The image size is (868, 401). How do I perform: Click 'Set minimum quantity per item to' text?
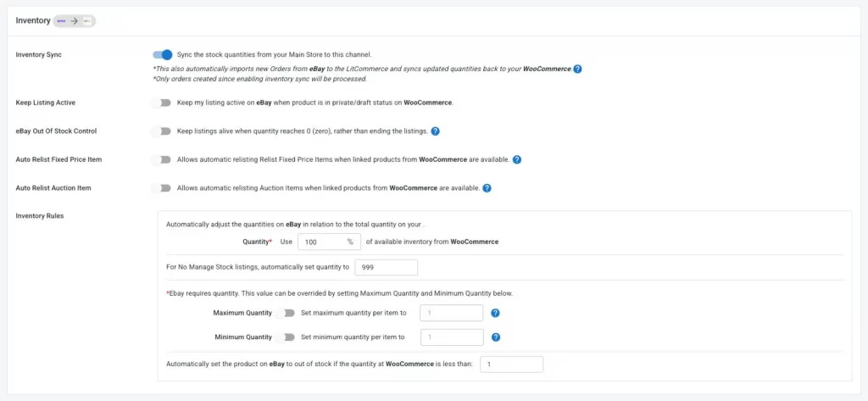pos(353,337)
